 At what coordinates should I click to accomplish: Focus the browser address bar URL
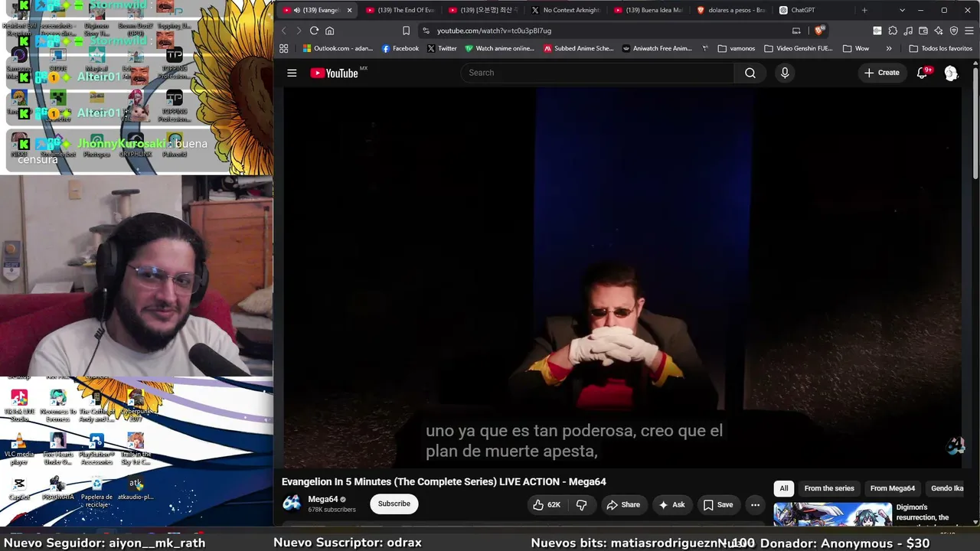click(x=494, y=31)
